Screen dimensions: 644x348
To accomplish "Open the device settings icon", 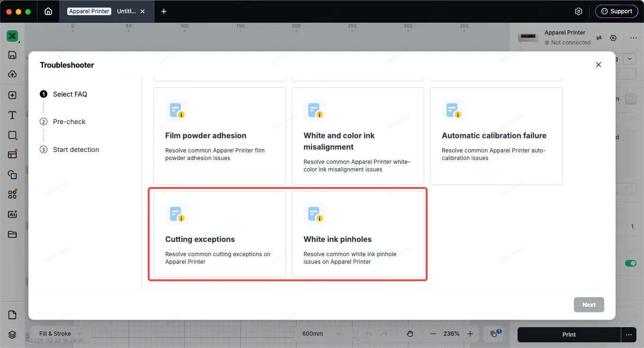I will click(614, 38).
